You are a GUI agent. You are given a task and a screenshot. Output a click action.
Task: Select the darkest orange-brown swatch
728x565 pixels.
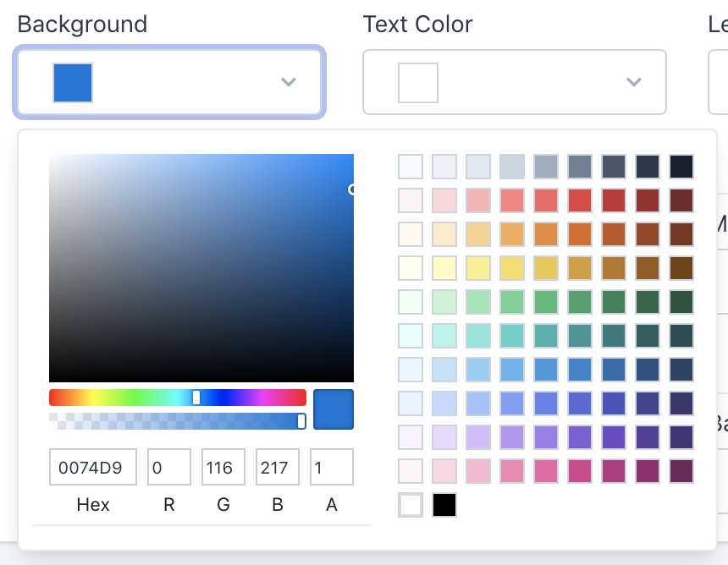pyautogui.click(x=681, y=234)
